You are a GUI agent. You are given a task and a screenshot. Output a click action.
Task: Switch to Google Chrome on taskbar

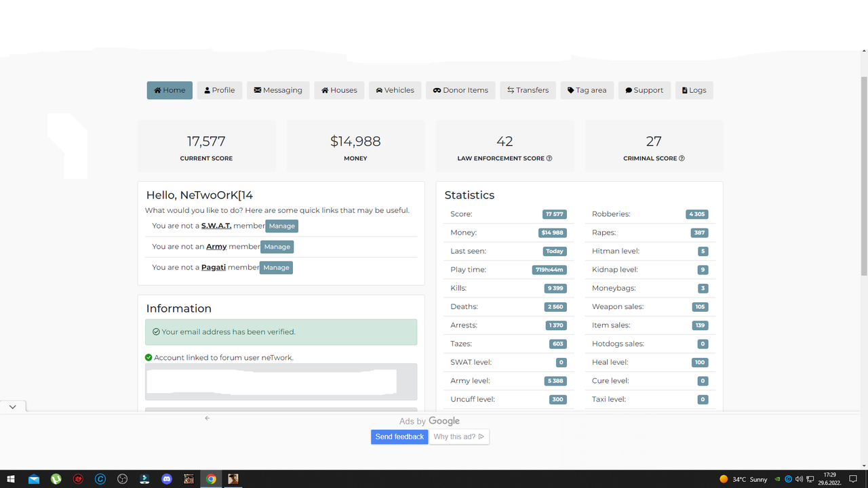pyautogui.click(x=211, y=479)
